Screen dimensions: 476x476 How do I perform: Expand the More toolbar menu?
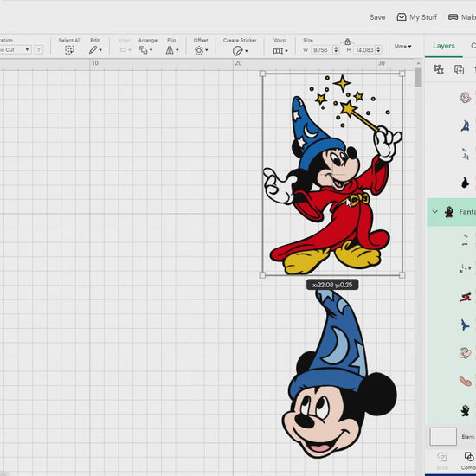coord(402,47)
